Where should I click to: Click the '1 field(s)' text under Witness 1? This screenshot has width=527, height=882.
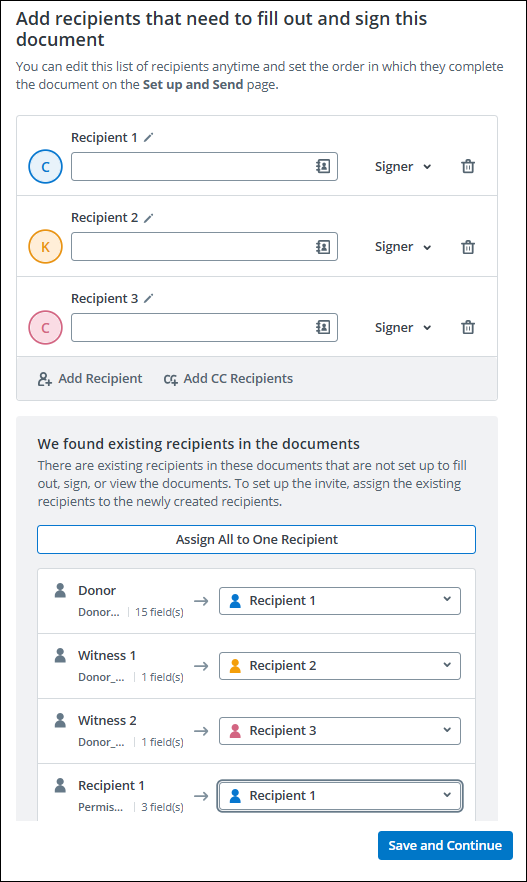pos(163,677)
